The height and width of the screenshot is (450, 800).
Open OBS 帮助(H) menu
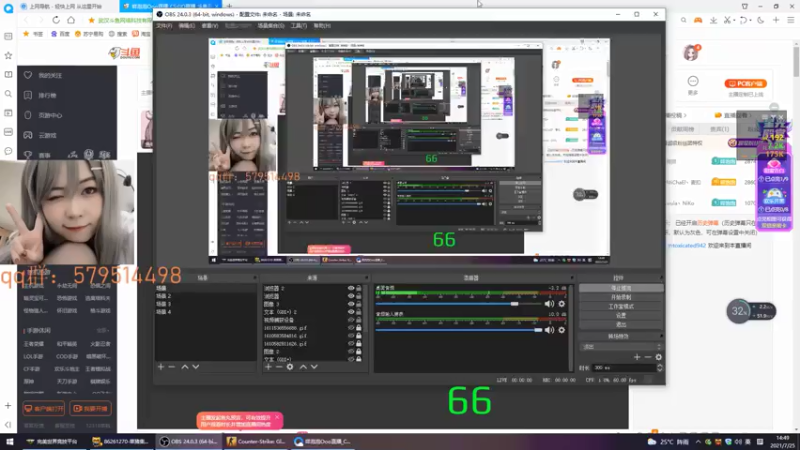pyautogui.click(x=322, y=26)
